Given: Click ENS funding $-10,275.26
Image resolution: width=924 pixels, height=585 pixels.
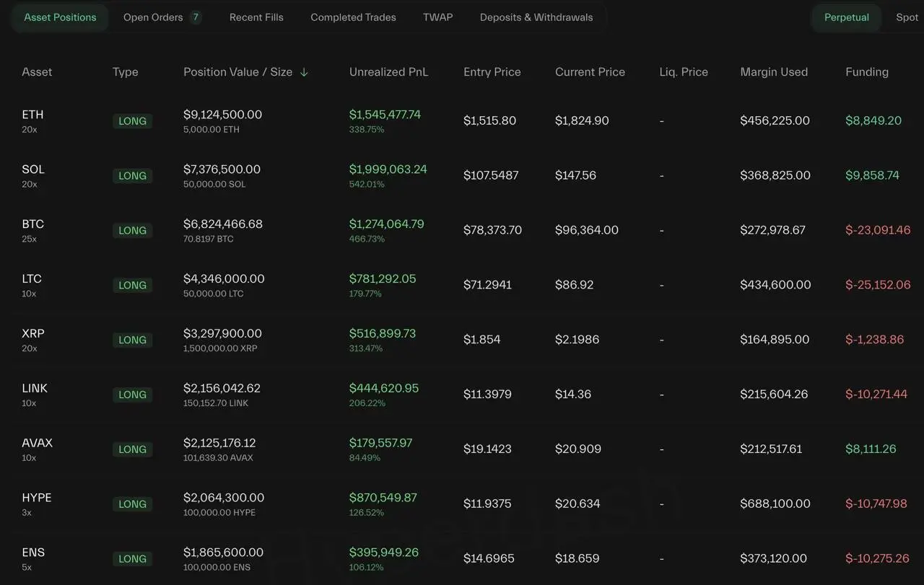Looking at the screenshot, I should pyautogui.click(x=877, y=559).
